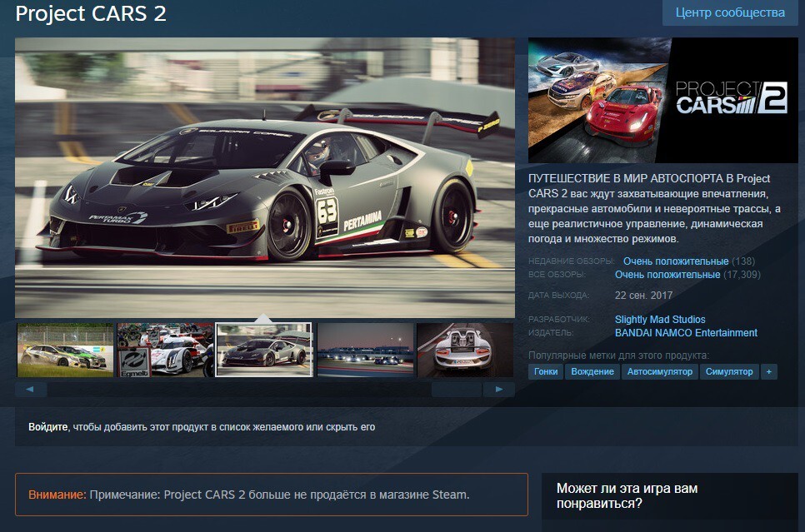The width and height of the screenshot is (805, 532).
Task: Click the plus button to add tags
Action: 768,371
